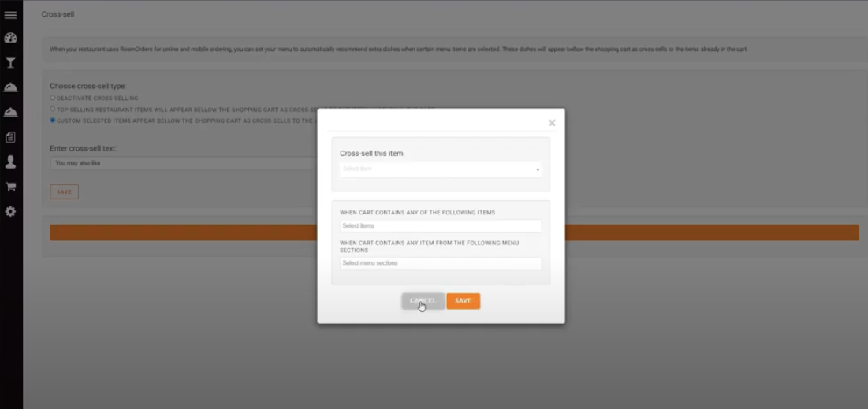
Task: Click the 'Enter cross-sell text:' label
Action: 84,148
